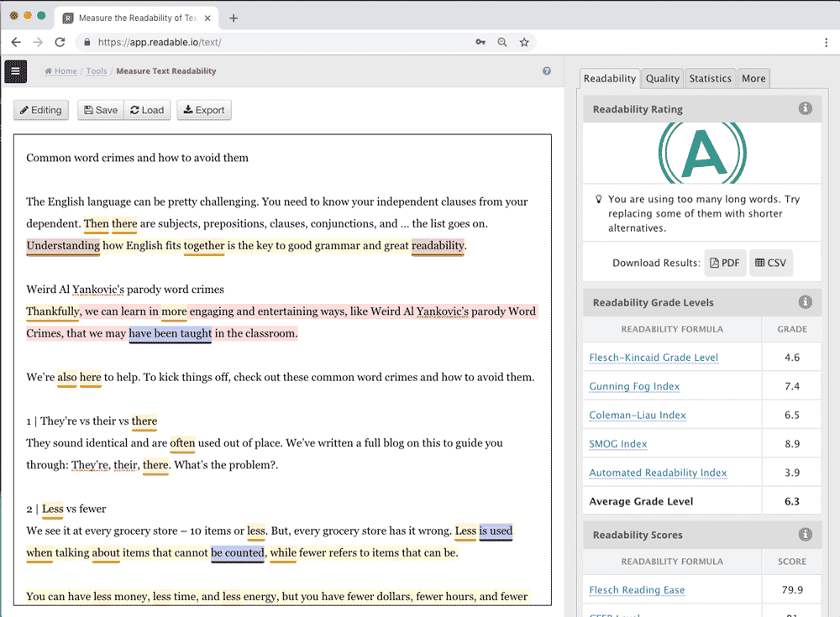Image resolution: width=840 pixels, height=617 pixels.
Task: Open the More tab
Action: click(753, 79)
